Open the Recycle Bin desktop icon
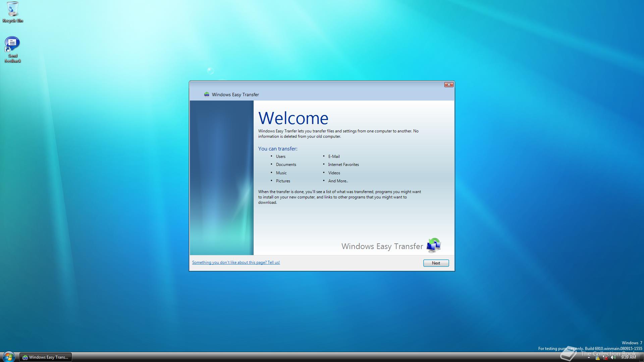 [x=12, y=12]
